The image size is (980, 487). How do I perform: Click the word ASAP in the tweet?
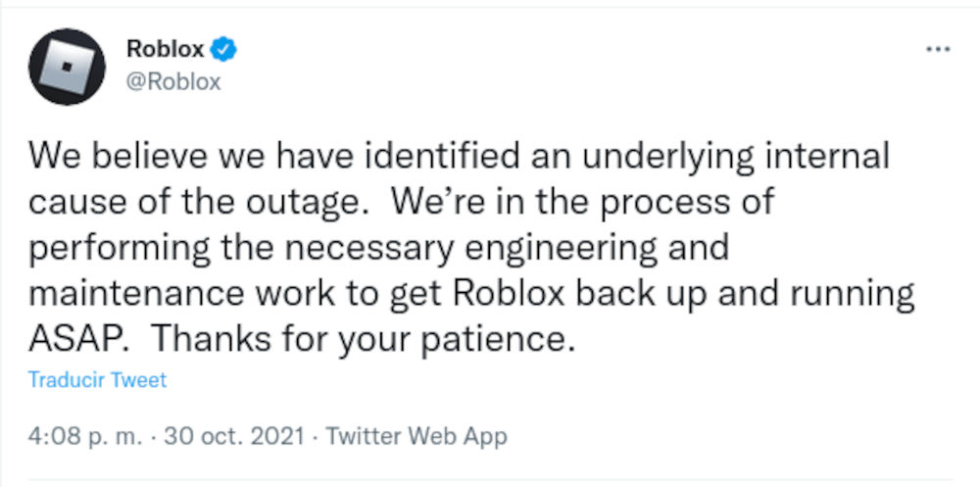(73, 339)
